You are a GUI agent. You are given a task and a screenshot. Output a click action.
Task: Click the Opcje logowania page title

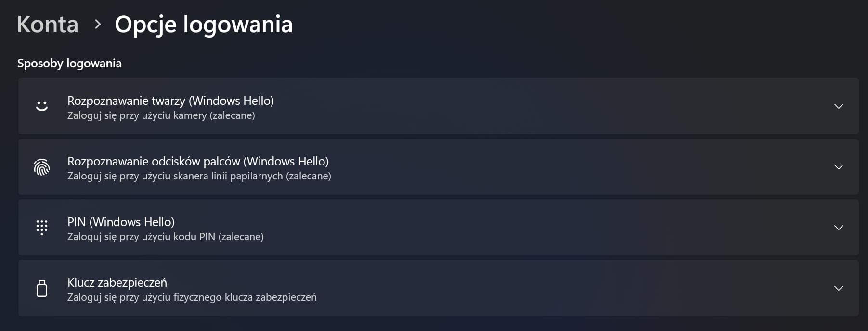pyautogui.click(x=204, y=25)
